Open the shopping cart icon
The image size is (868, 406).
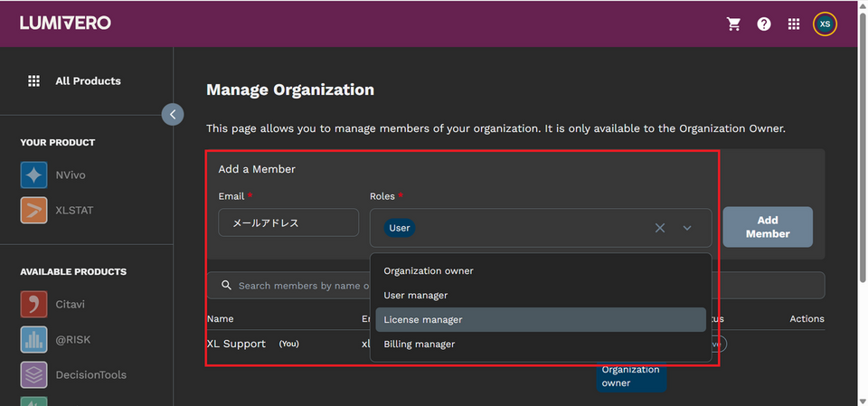click(733, 24)
